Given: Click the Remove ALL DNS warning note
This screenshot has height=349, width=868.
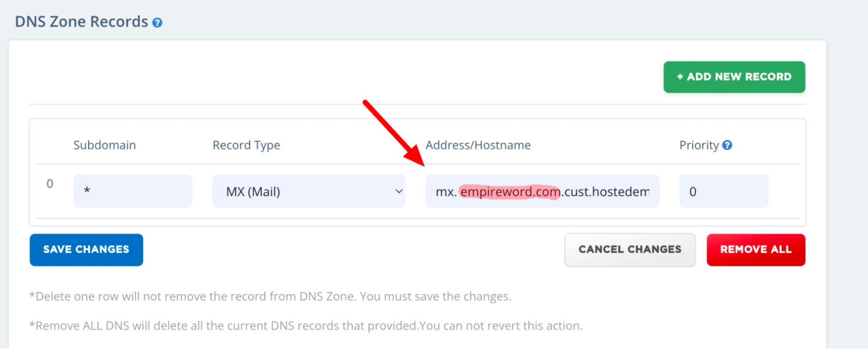Looking at the screenshot, I should point(306,326).
